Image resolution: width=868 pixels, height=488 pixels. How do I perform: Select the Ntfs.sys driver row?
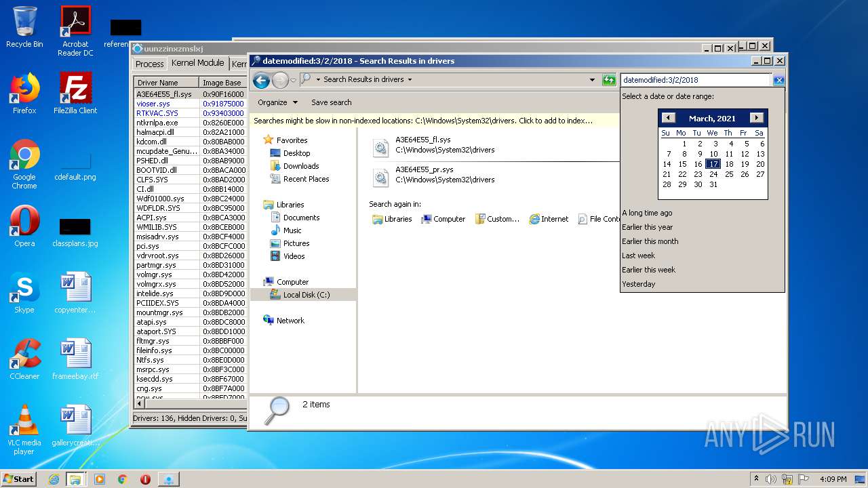click(x=191, y=360)
